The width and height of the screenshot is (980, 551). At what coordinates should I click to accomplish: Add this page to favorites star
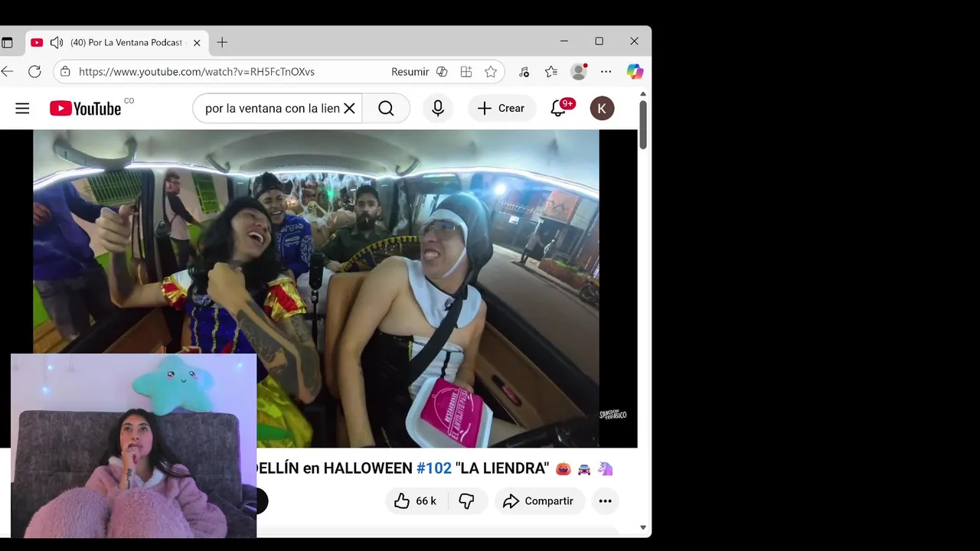coord(491,72)
